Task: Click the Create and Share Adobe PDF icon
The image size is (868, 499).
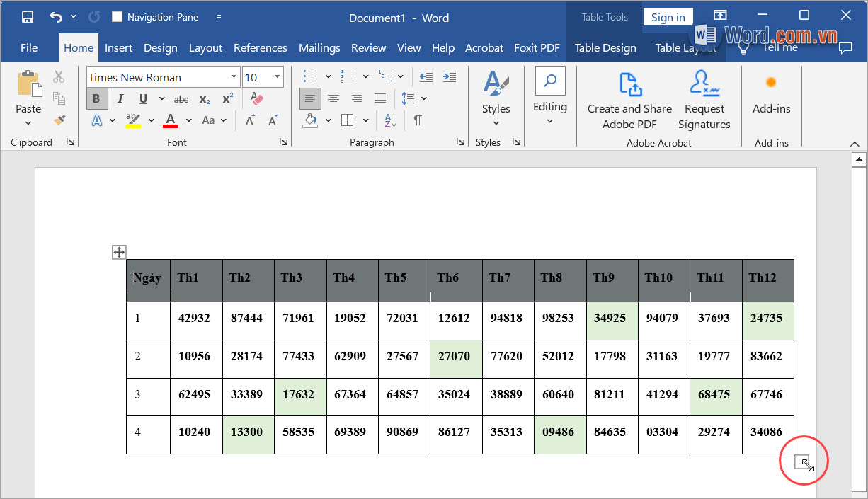Action: [629, 85]
